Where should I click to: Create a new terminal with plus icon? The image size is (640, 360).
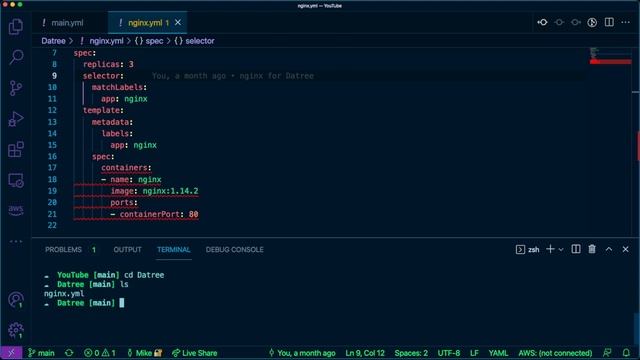550,249
